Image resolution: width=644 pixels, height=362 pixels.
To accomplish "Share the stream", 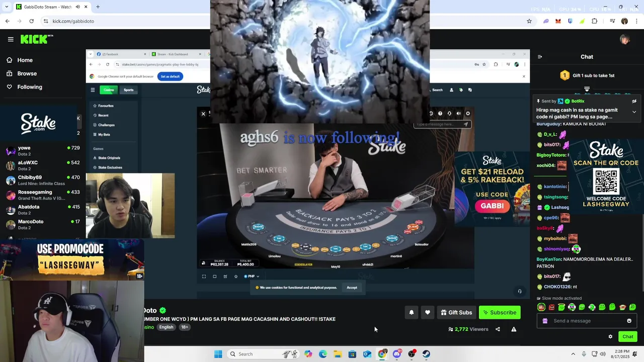I will pyautogui.click(x=498, y=329).
